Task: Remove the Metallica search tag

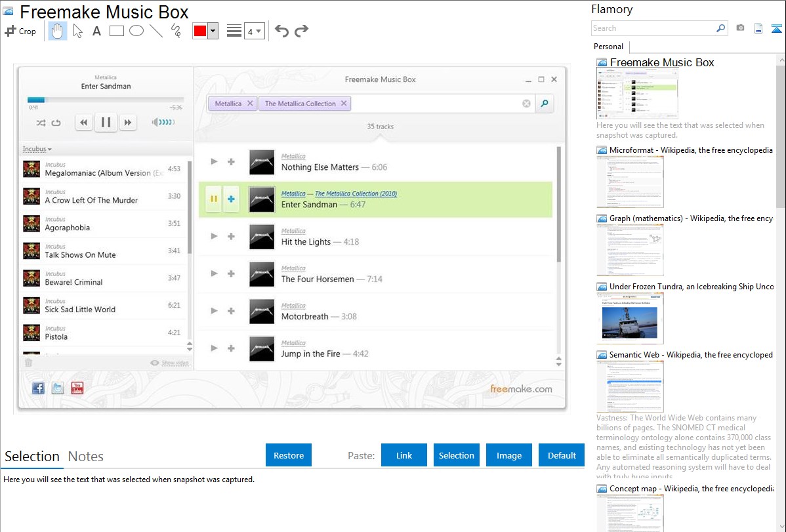Action: pyautogui.click(x=249, y=103)
